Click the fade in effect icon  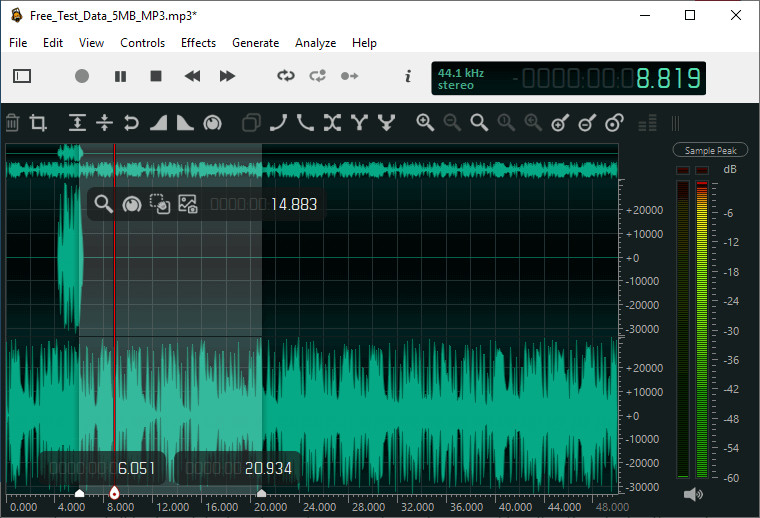tap(158, 123)
